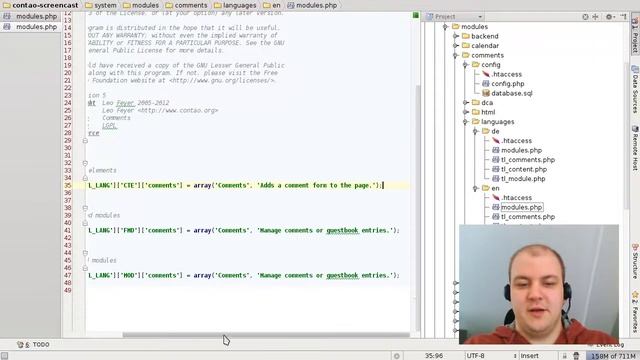Click the .htaccess icon under config folder
This screenshot has height=360, width=640.
[x=486, y=74]
